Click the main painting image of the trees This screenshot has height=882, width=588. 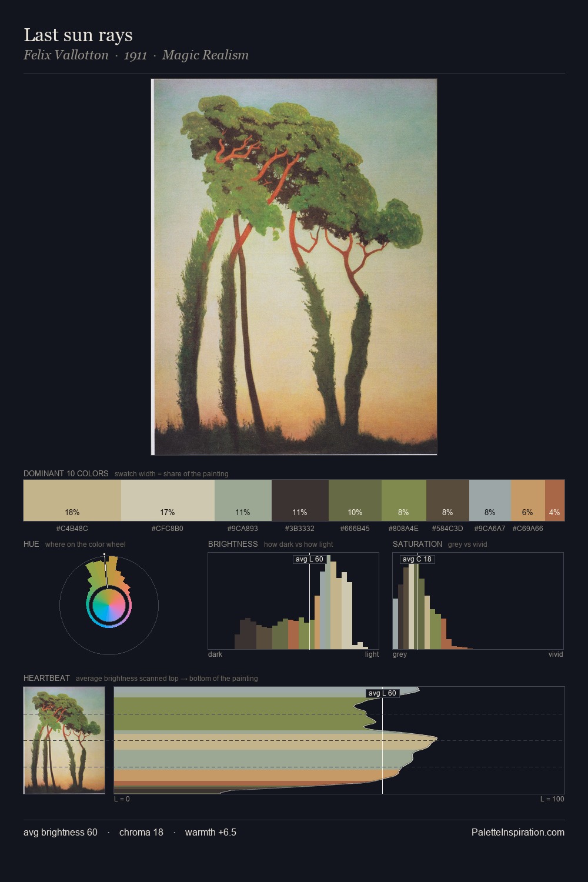pyautogui.click(x=294, y=267)
